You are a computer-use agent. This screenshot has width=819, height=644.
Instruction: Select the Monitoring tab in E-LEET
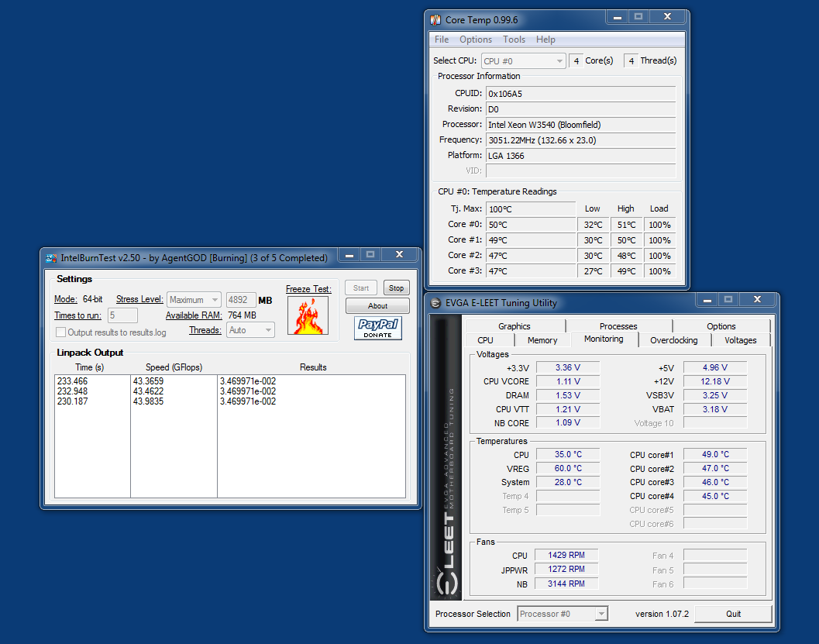(604, 339)
